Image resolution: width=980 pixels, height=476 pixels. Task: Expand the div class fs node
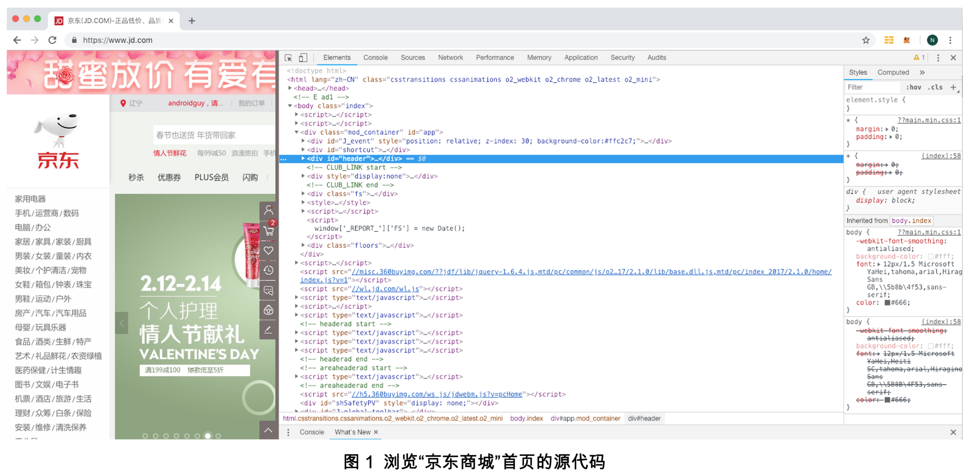[x=303, y=194]
